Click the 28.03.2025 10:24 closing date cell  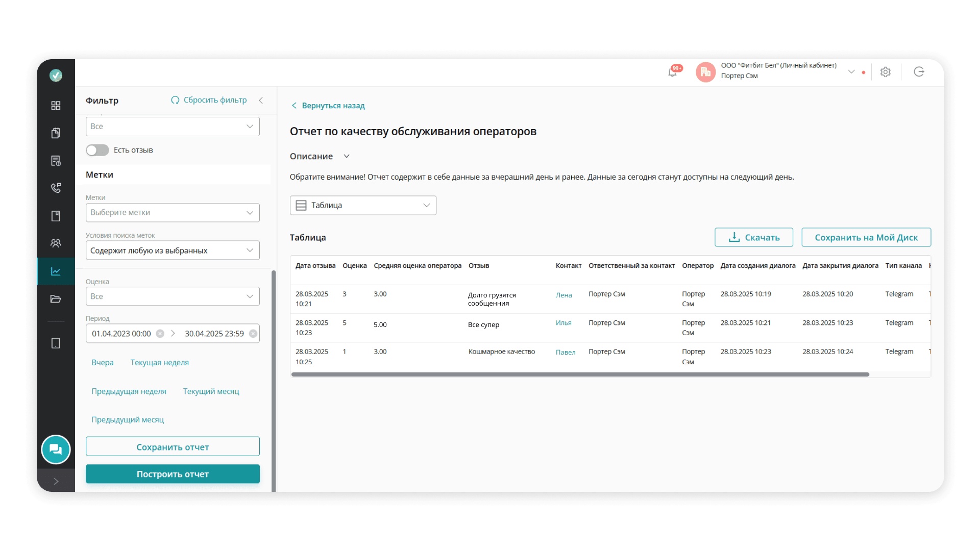(827, 352)
